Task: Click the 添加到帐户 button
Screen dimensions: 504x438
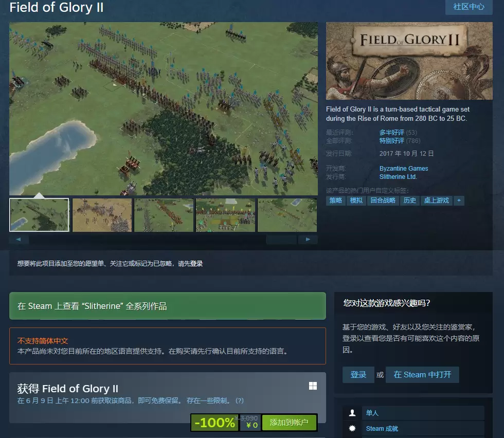Action: [x=289, y=423]
